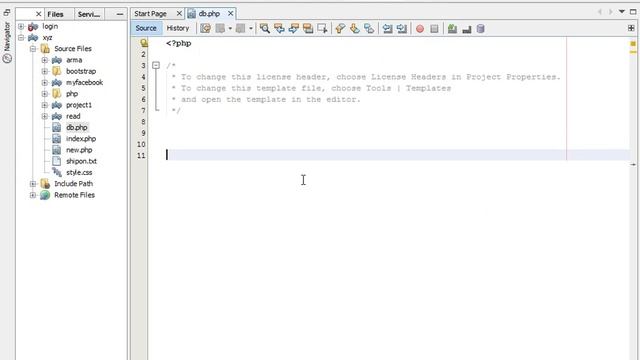The height and width of the screenshot is (360, 640).
Task: Click the Last Edit location icon
Action: coord(206,29)
